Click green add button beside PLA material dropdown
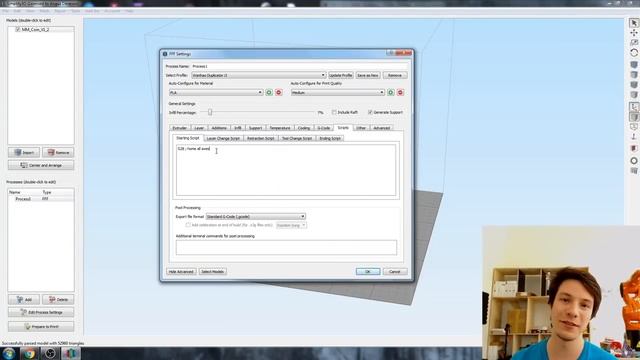Screen dimensions: 640x360 point(269,93)
